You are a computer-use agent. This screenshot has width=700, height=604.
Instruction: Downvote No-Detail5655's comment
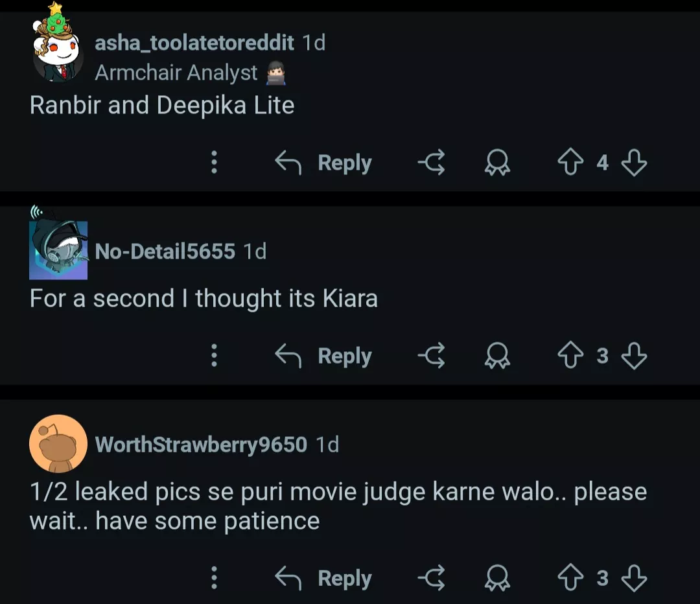tap(634, 356)
